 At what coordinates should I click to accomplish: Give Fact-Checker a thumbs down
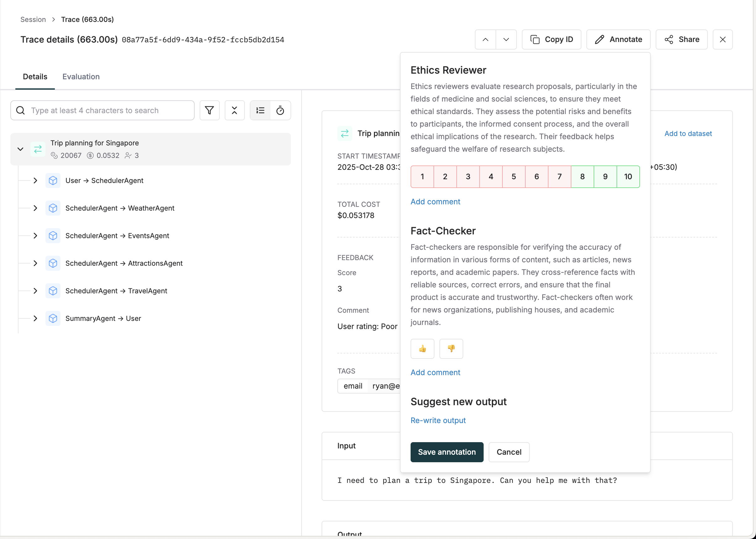451,349
